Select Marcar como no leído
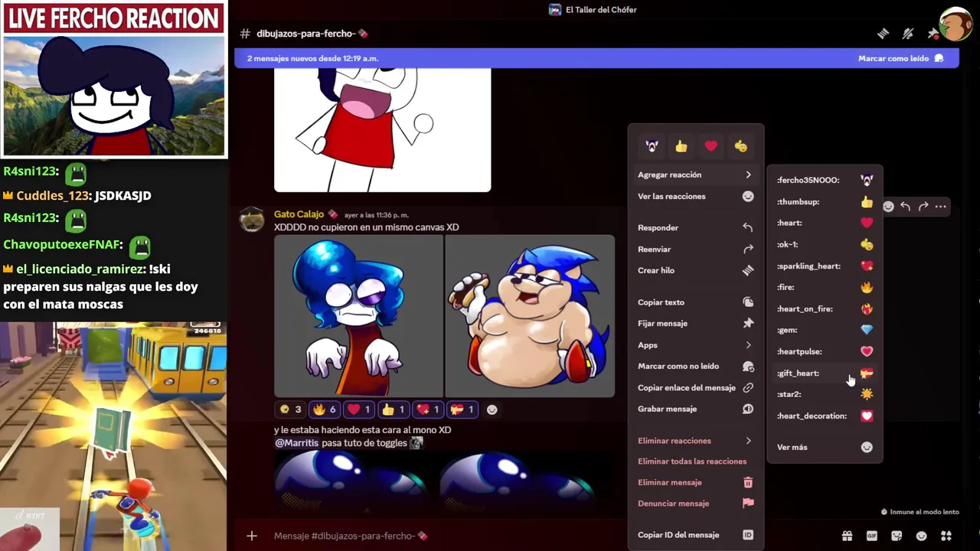980x551 pixels. (x=695, y=367)
